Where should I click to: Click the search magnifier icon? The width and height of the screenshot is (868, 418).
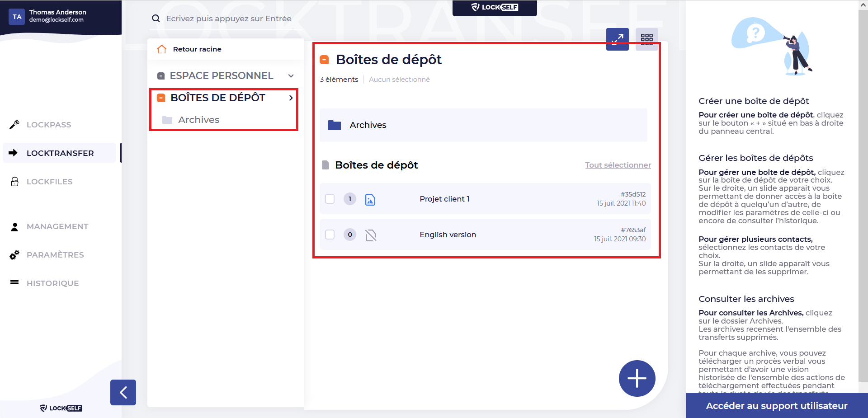156,19
